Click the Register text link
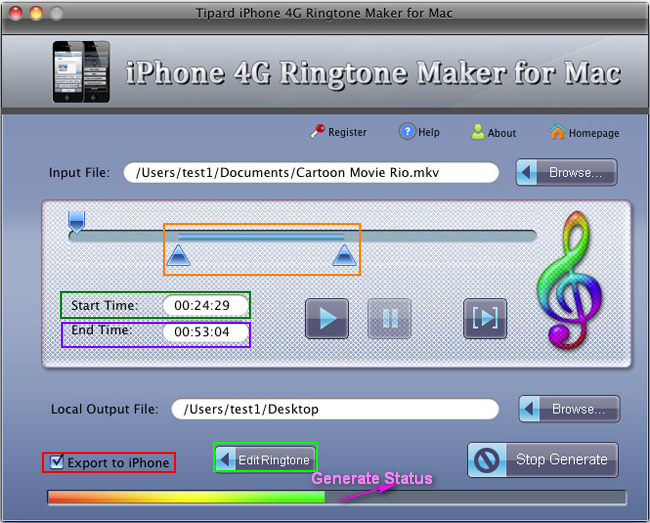This screenshot has height=523, width=650. point(347,132)
